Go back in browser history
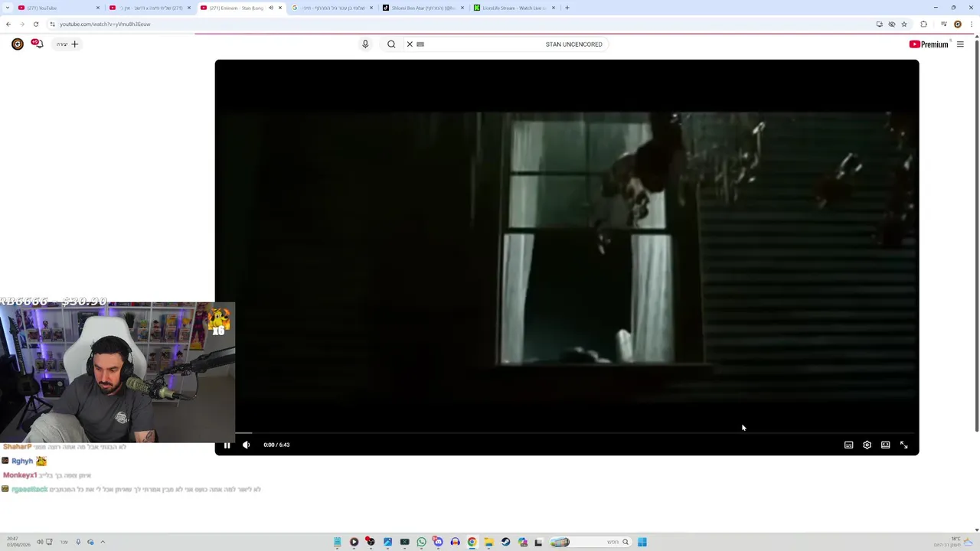980x551 pixels. (x=8, y=24)
